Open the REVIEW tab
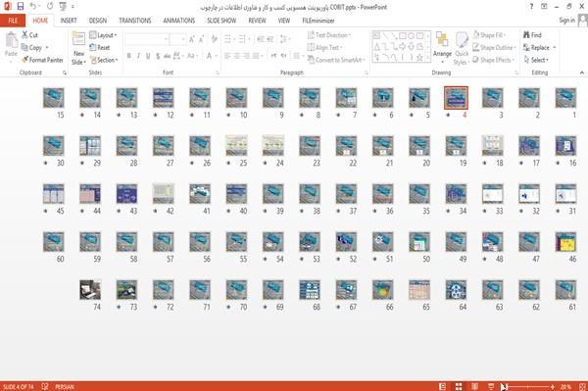The height and width of the screenshot is (391, 588). 257,21
